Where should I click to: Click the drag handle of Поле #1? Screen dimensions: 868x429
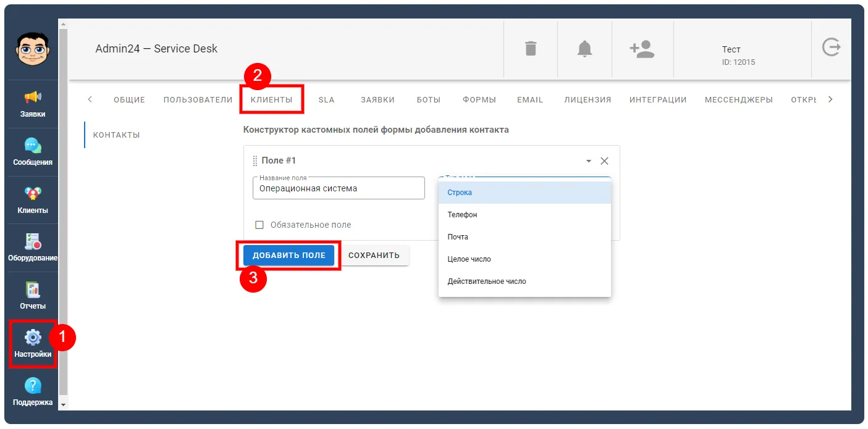255,160
